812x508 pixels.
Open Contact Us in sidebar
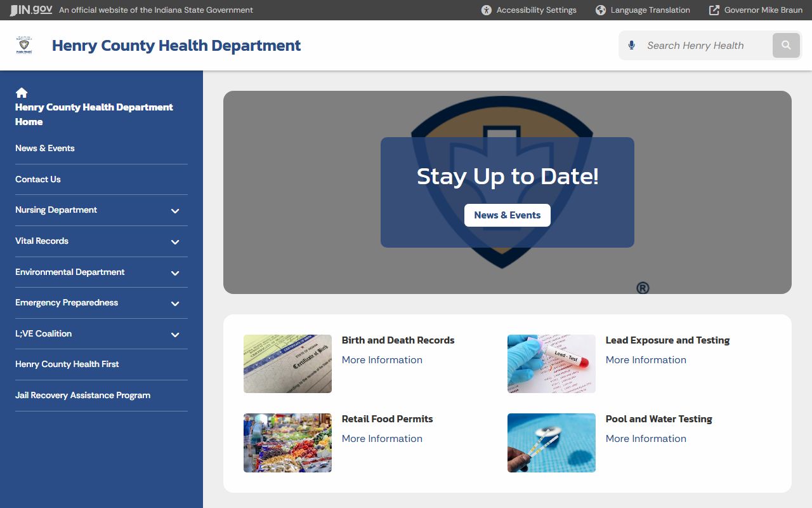click(38, 179)
